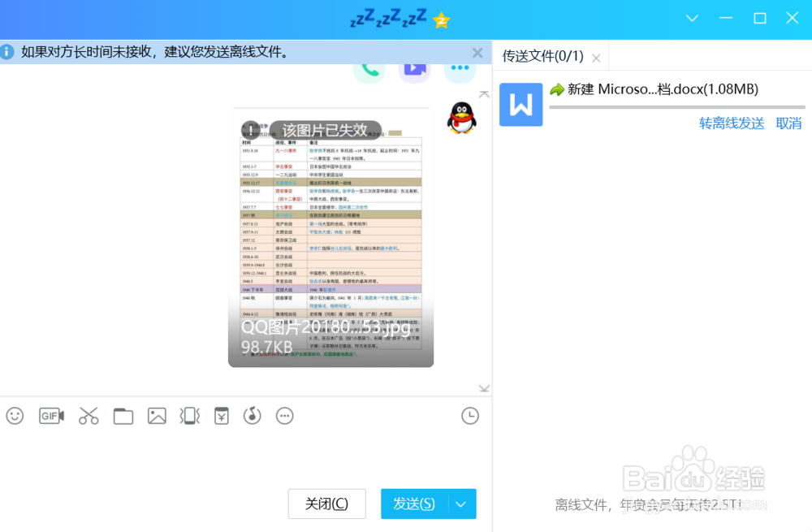The height and width of the screenshot is (532, 812).
Task: Click the QQ penguin avatar
Action: point(461,118)
